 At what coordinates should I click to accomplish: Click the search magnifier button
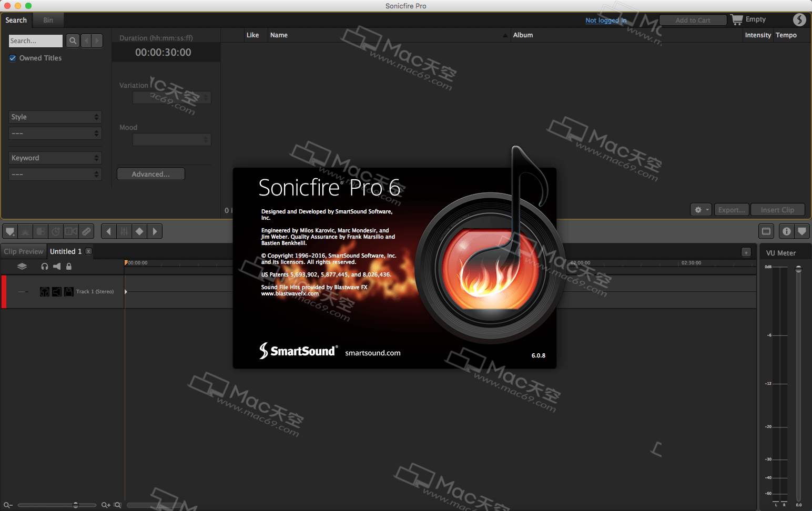point(73,40)
